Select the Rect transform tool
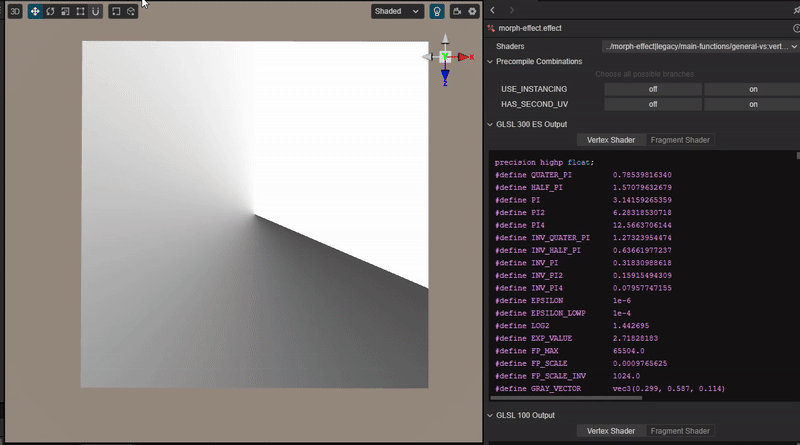Image resolution: width=800 pixels, height=445 pixels. pos(81,11)
